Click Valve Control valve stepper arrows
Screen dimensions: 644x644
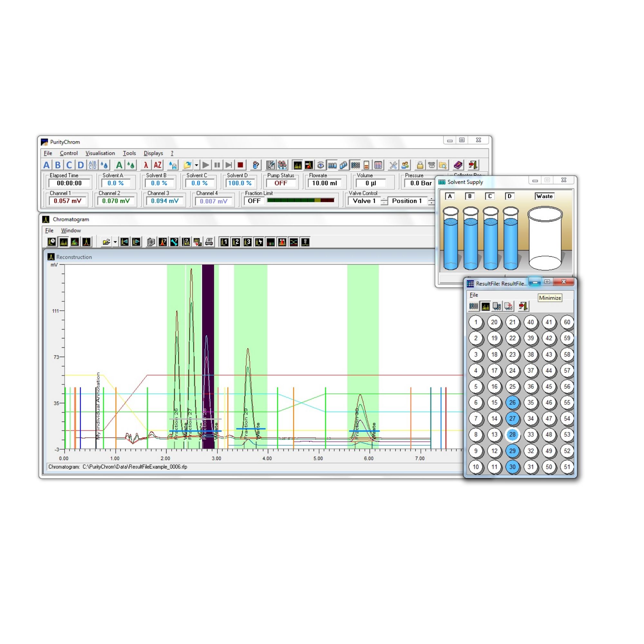384,201
